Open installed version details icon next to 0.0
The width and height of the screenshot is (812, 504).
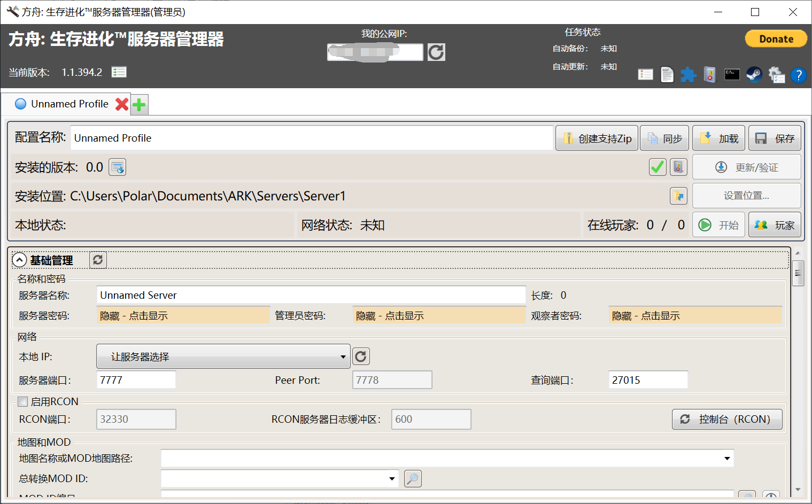[117, 167]
